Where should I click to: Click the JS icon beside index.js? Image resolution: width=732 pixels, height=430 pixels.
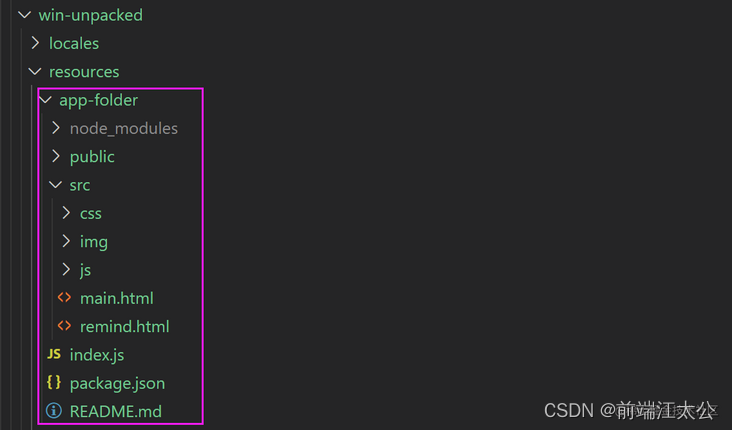click(x=54, y=354)
